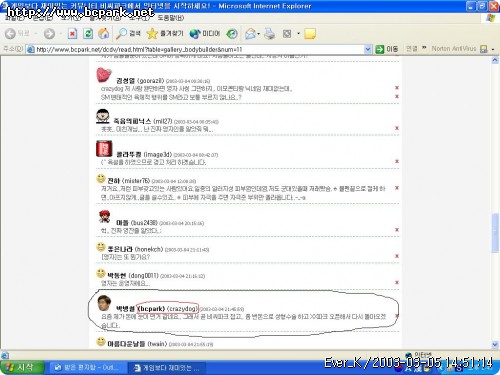Switch to the Outlook inbox taskbar item

coord(87,368)
